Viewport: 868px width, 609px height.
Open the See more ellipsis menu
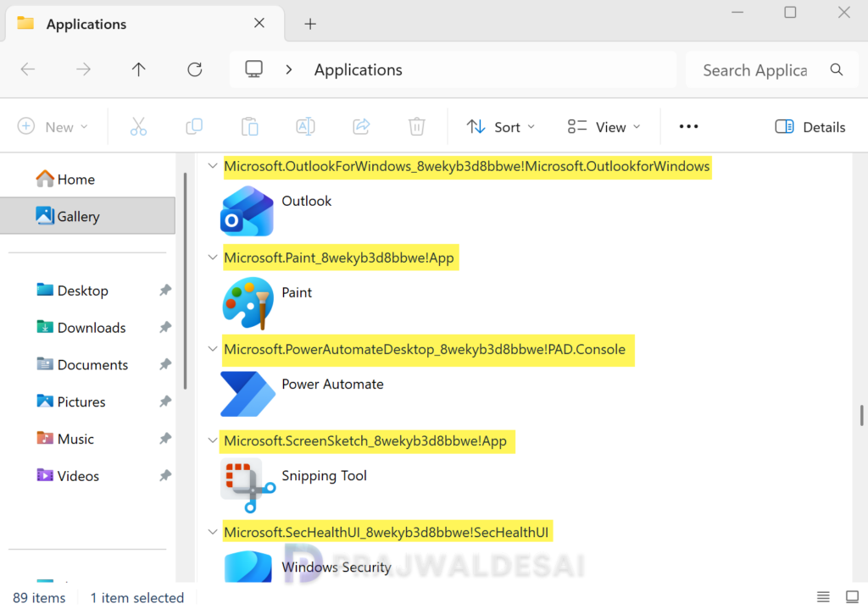coord(688,127)
